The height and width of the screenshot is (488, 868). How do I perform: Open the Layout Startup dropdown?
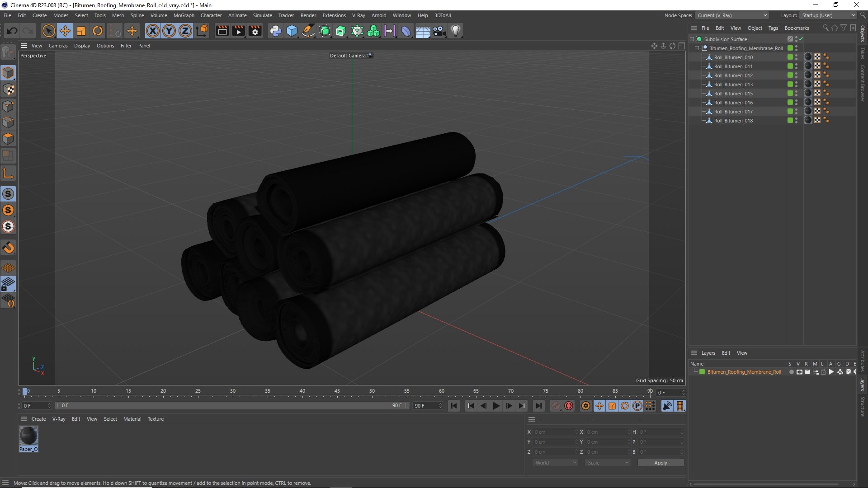[828, 15]
